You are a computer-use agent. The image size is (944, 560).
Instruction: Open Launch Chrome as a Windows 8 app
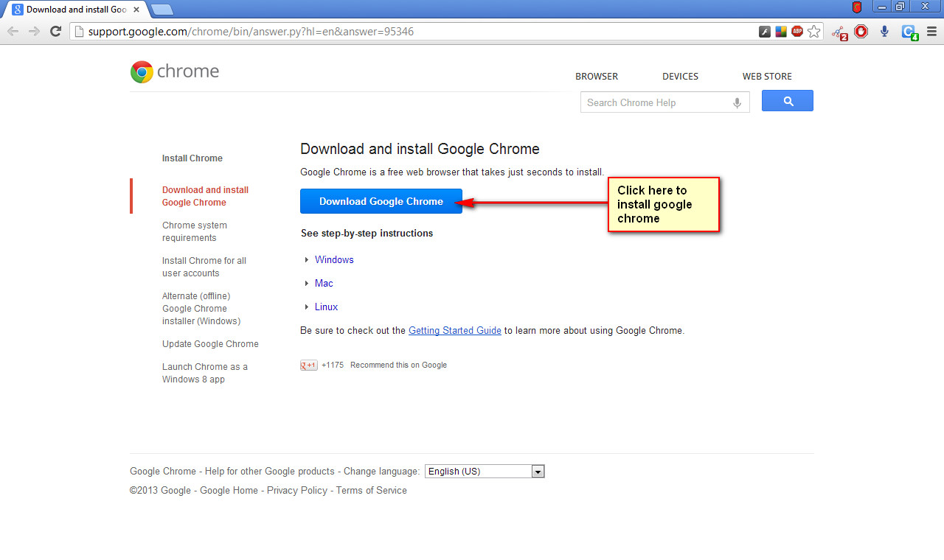[x=205, y=373]
